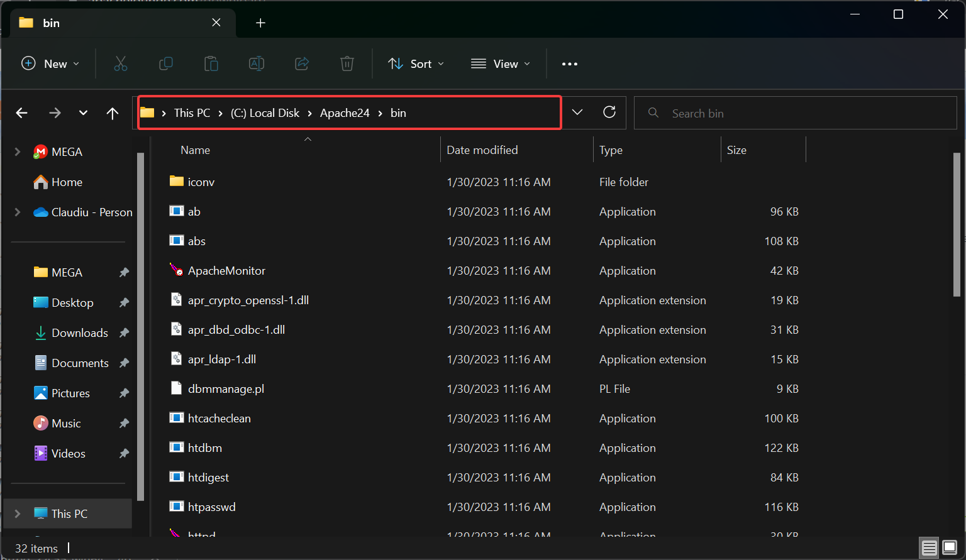The height and width of the screenshot is (560, 966).
Task: Click the Share icon in toolbar
Action: [x=302, y=63]
